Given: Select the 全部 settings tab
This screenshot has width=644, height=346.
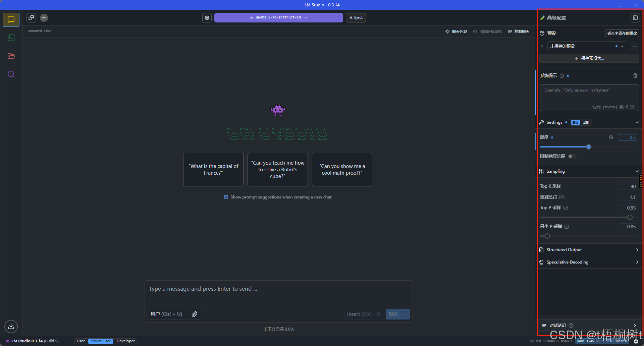Looking at the screenshot, I should (x=586, y=122).
